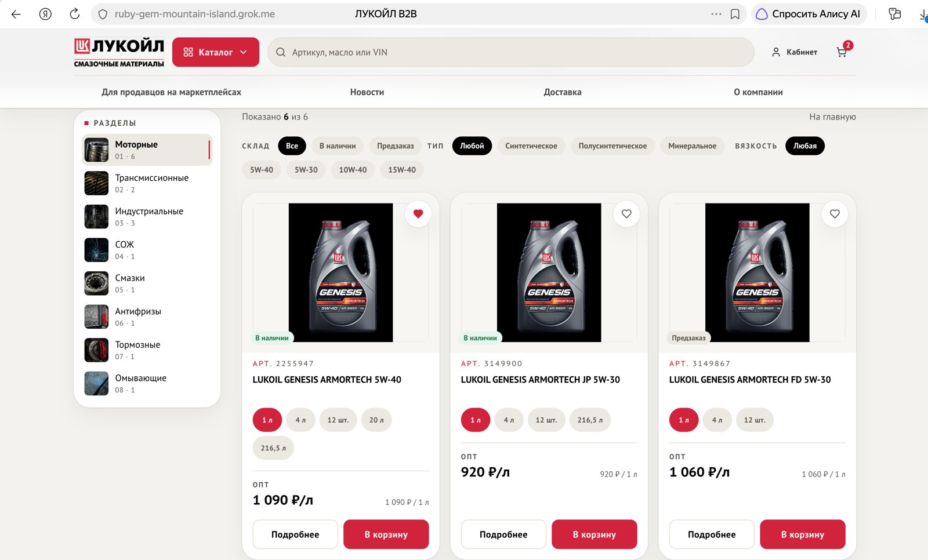The height and width of the screenshot is (560, 928).
Task: Click Подробнее for ARMORTECH JP 5W-30
Action: coord(503,534)
